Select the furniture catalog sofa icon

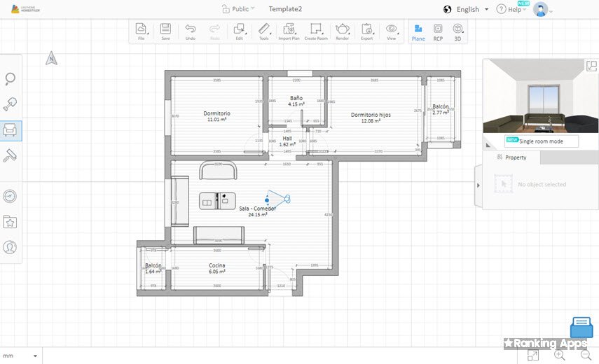tap(11, 130)
